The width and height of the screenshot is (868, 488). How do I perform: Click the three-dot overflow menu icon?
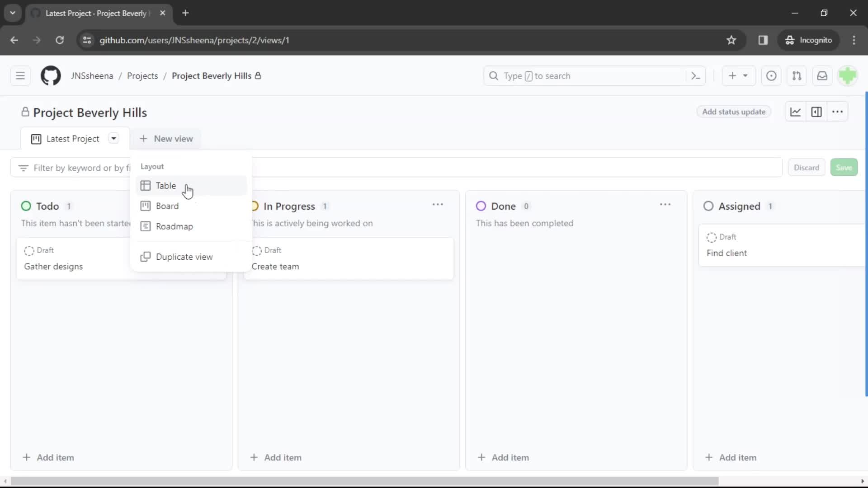pos(838,112)
